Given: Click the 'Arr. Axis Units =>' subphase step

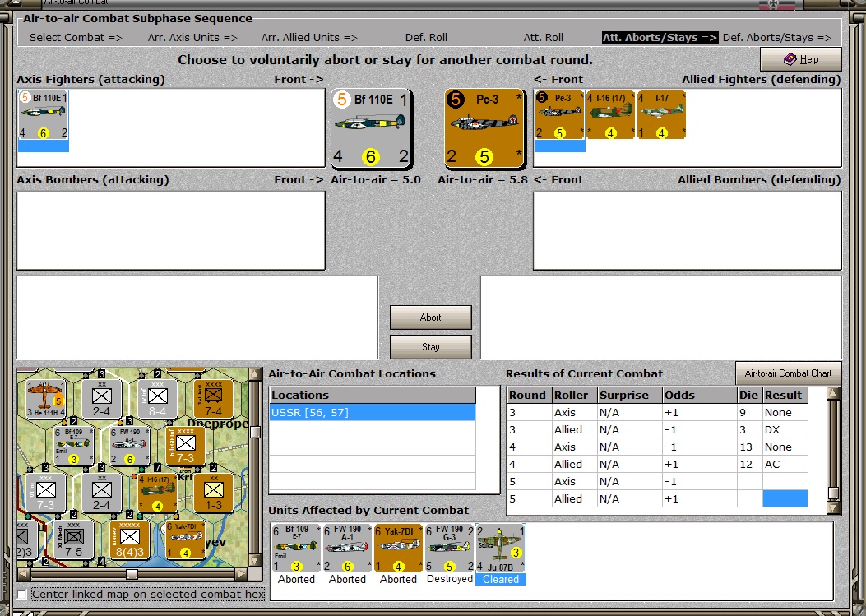Looking at the screenshot, I should click(192, 38).
